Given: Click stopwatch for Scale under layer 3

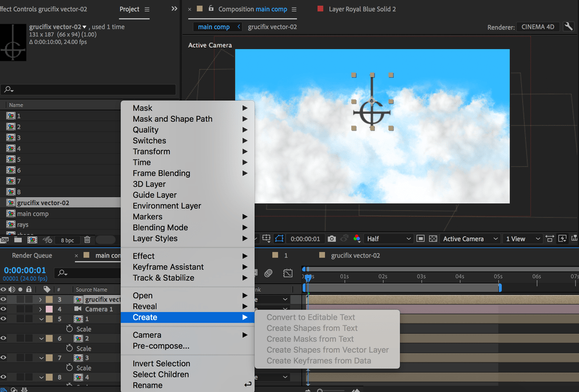Looking at the screenshot, I should pos(69,368).
